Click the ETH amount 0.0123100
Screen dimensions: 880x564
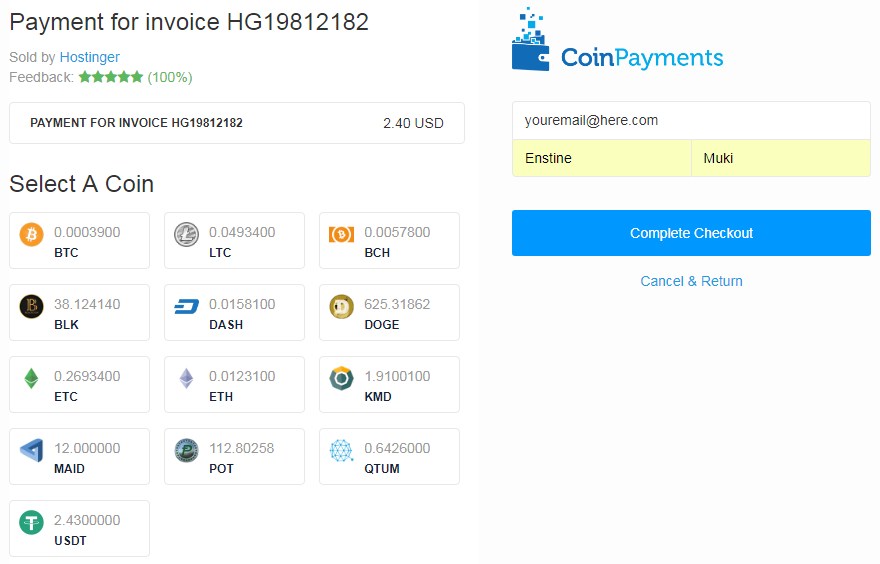click(x=242, y=376)
